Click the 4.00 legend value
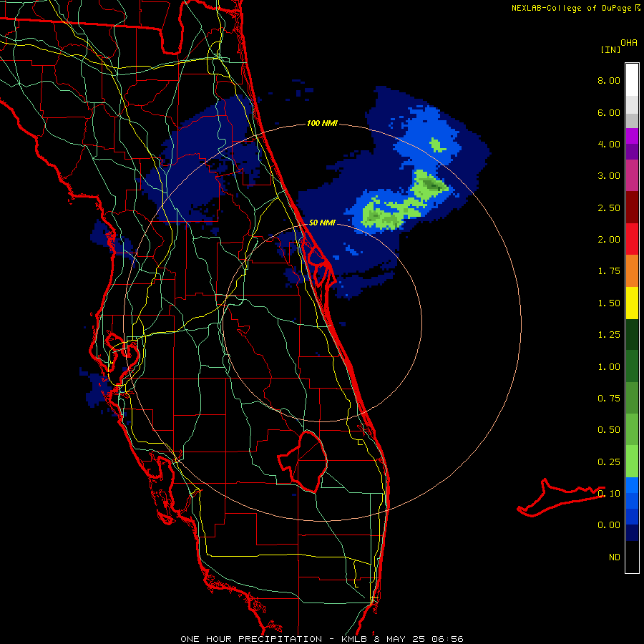Screen dimensions: 644x644 (609, 144)
